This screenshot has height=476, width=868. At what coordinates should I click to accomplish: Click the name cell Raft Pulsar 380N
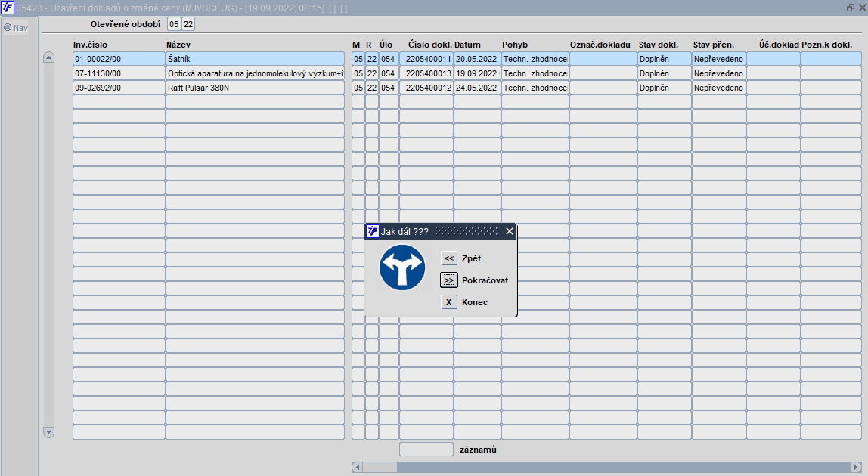click(x=256, y=88)
